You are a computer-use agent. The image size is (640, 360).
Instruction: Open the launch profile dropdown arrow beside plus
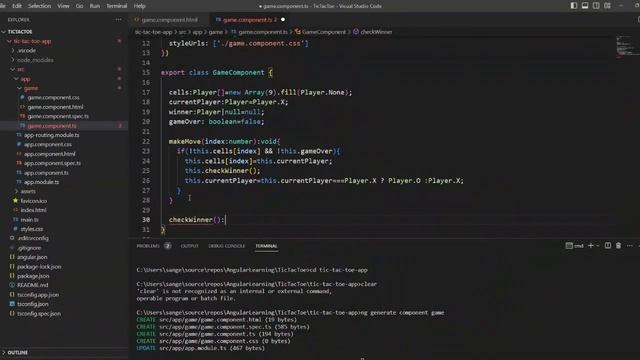point(598,246)
